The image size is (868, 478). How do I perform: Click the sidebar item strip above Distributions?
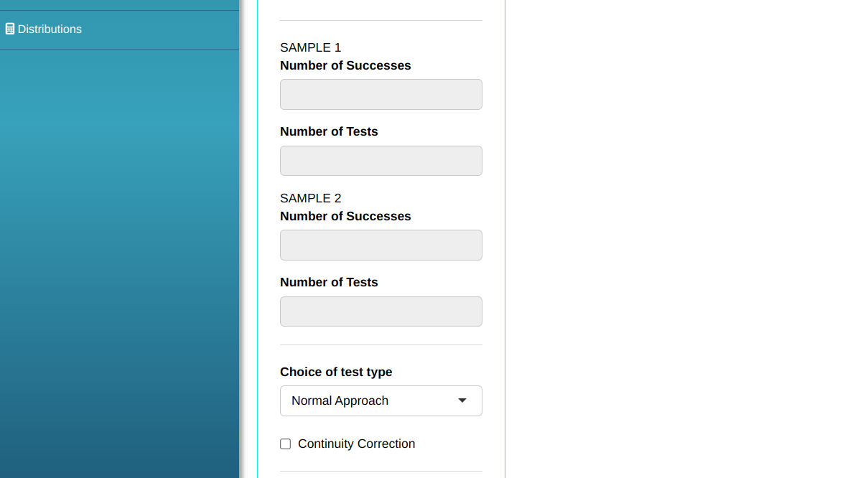pos(119,4)
